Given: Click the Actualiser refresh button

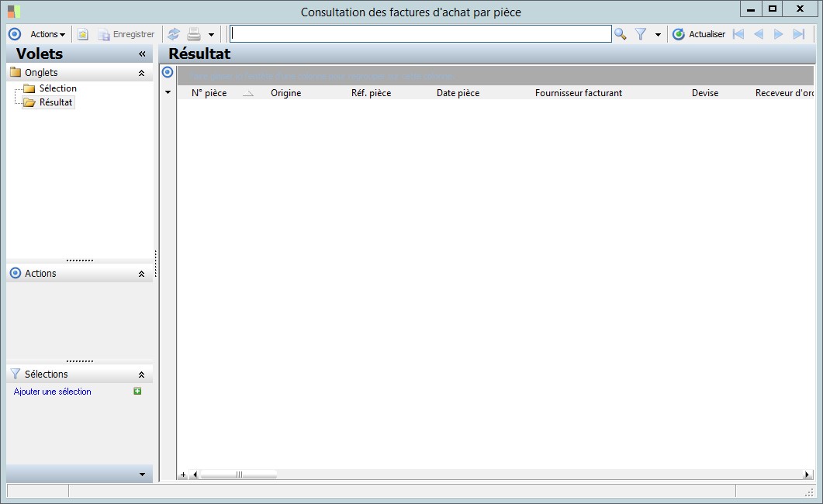Looking at the screenshot, I should tap(699, 34).
